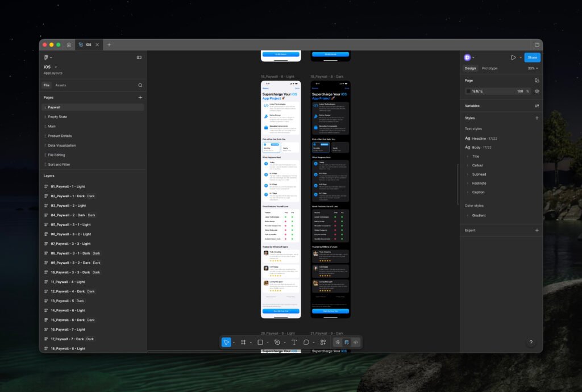This screenshot has width=582, height=392.
Task: Select the Move tool in bottom toolbar
Action: pyautogui.click(x=226, y=343)
